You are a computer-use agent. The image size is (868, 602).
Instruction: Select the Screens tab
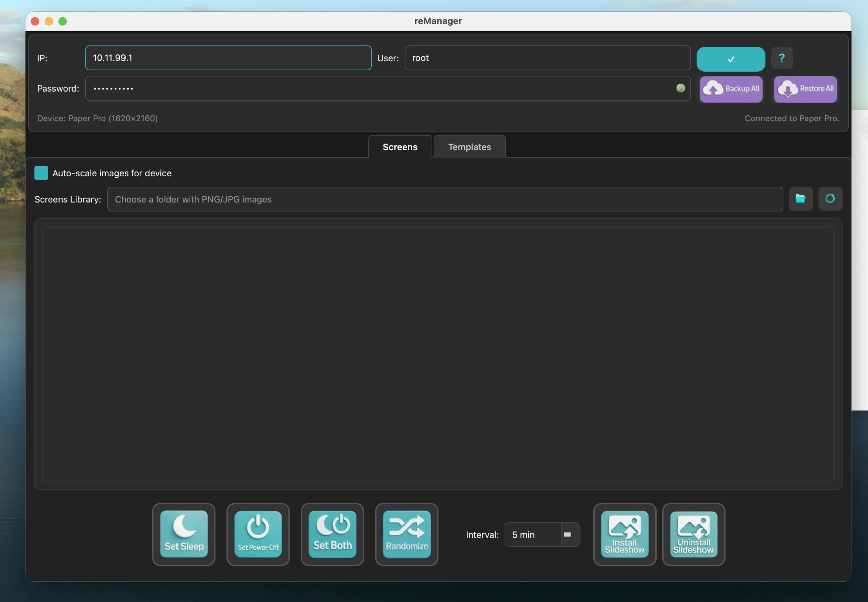pos(400,147)
